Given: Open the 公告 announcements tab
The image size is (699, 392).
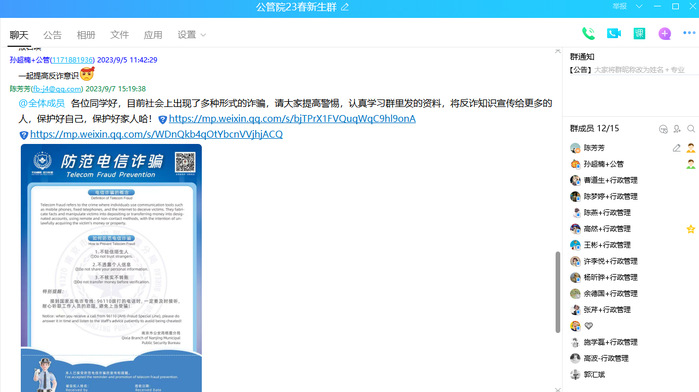Looking at the screenshot, I should tap(52, 35).
